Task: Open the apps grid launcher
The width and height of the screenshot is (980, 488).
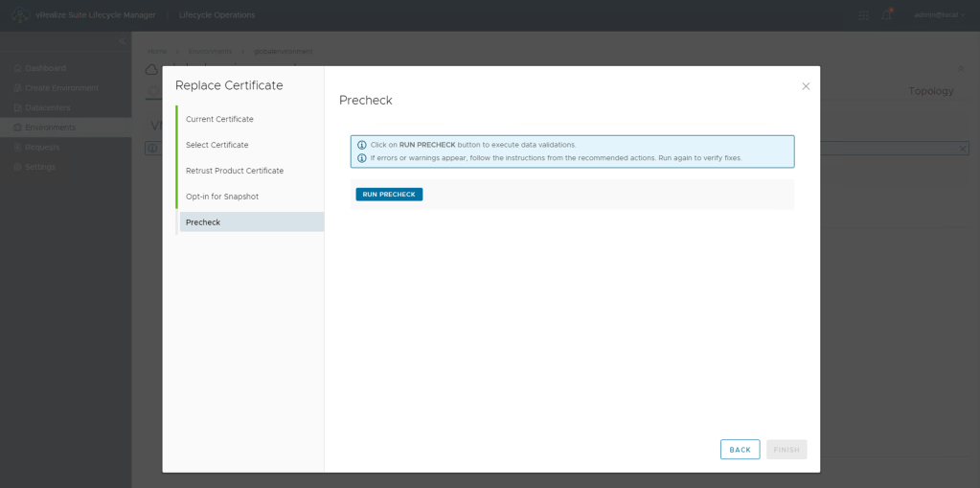Action: 863,15
